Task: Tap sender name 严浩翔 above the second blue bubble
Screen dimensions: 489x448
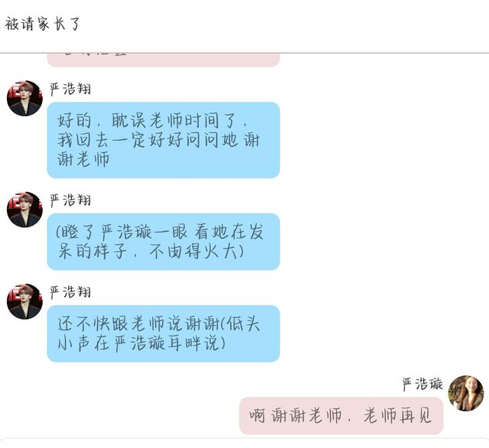Action: tap(70, 200)
